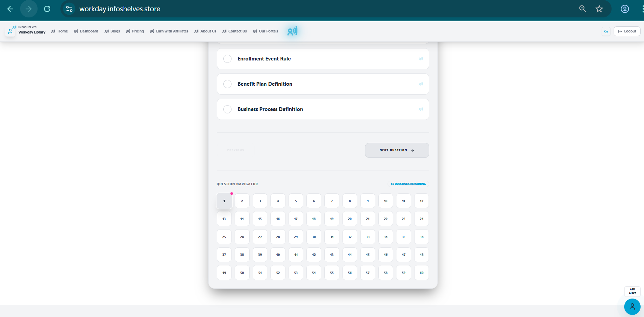Click the audio icon beside Benefit Plan Definition
This screenshot has height=317, width=644.
(x=420, y=84)
